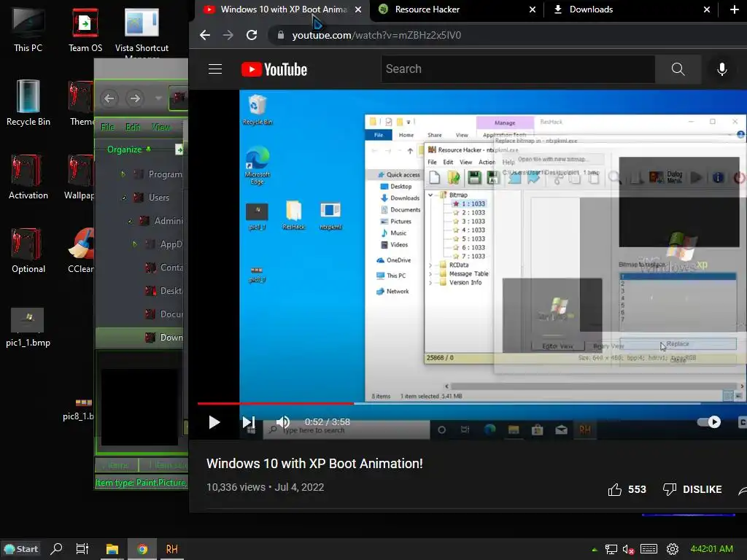
Task: Open the CCleaner desktop shortcut
Action: (x=81, y=251)
